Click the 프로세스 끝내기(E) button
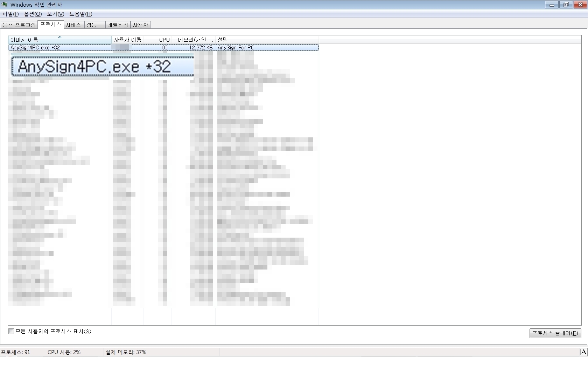The width and height of the screenshot is (588, 368). 555,333
